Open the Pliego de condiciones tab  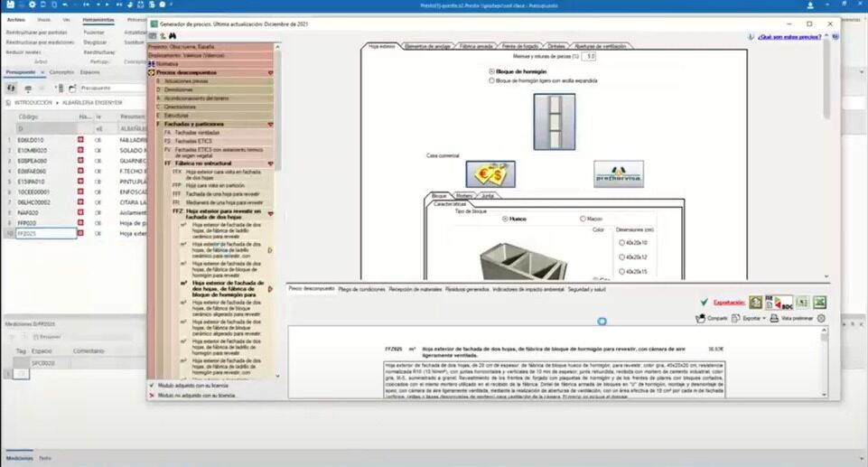click(361, 289)
